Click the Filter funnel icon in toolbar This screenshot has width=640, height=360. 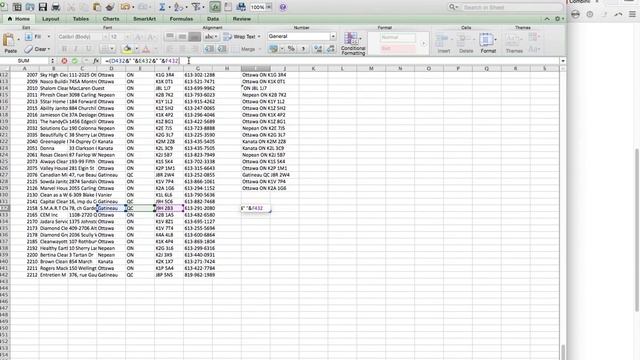click(x=196, y=7)
